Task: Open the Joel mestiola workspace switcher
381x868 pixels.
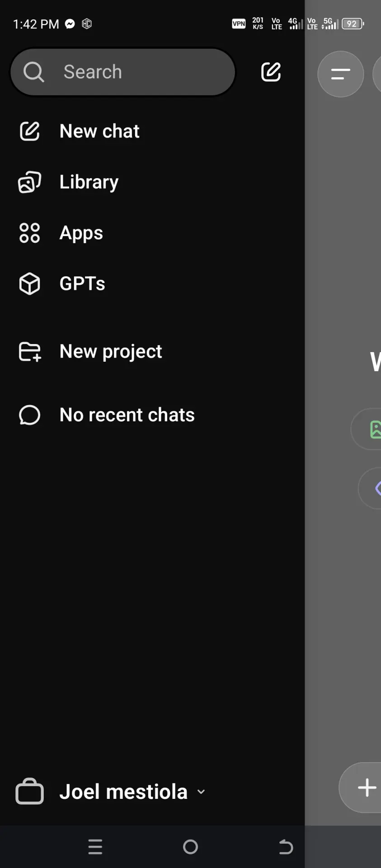Action: (111, 792)
